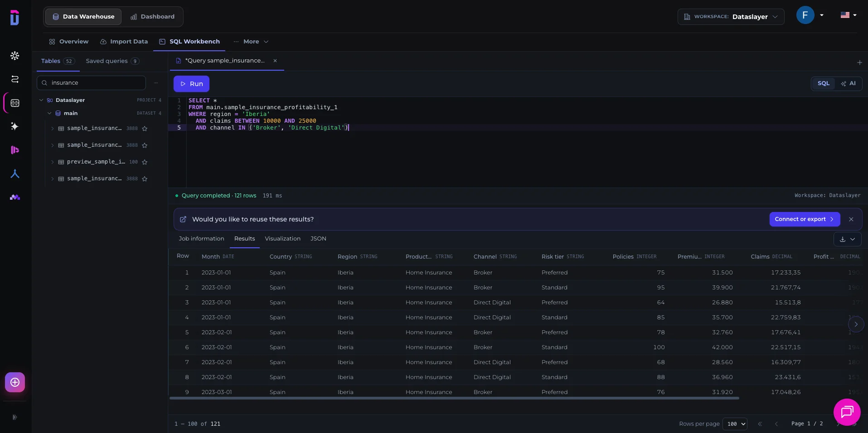The width and height of the screenshot is (868, 433).
Task: Collapse the main dataset node
Action: click(x=49, y=113)
